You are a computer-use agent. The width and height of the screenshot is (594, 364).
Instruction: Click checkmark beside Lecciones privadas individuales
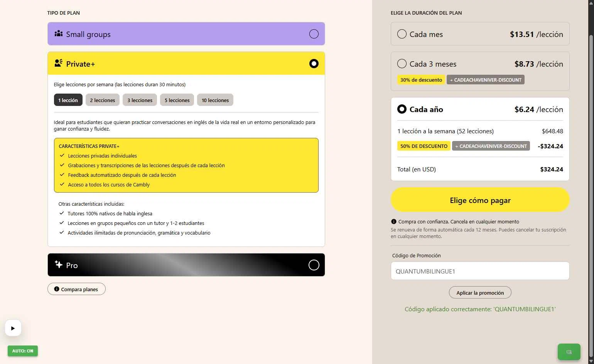tap(62, 155)
